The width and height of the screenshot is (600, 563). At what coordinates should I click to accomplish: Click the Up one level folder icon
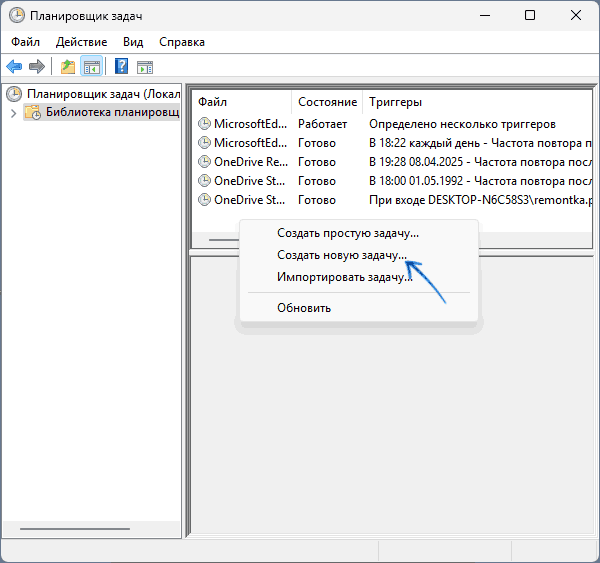tap(67, 67)
